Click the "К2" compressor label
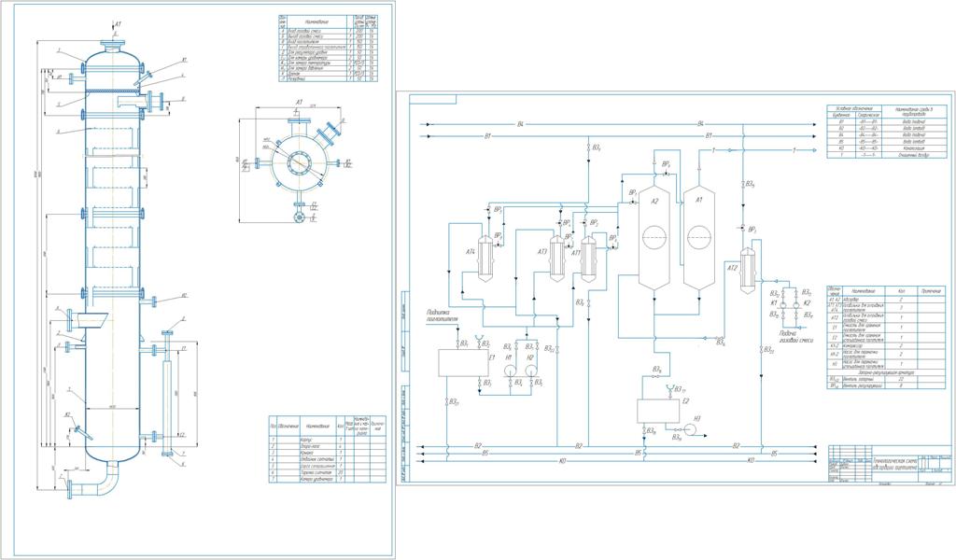 tap(808, 302)
